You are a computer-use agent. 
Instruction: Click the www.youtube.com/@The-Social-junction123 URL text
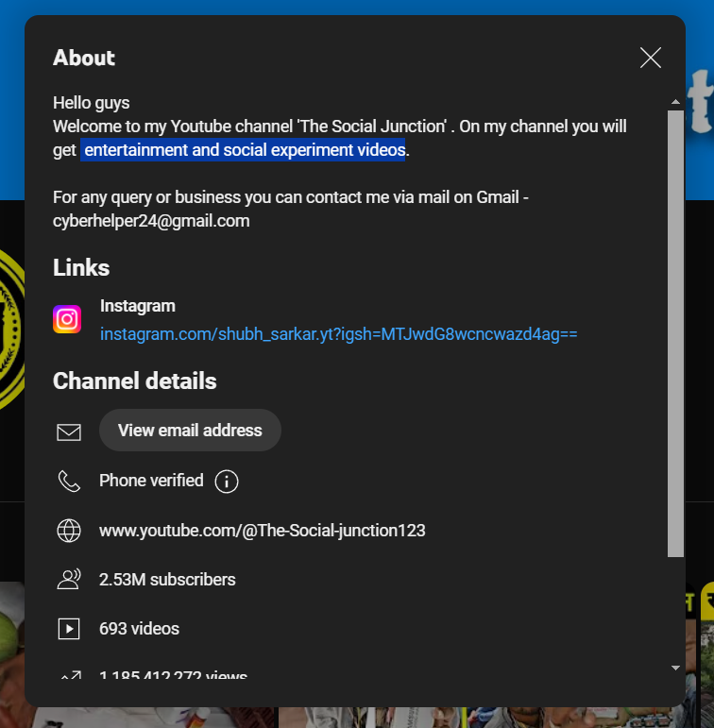click(262, 531)
